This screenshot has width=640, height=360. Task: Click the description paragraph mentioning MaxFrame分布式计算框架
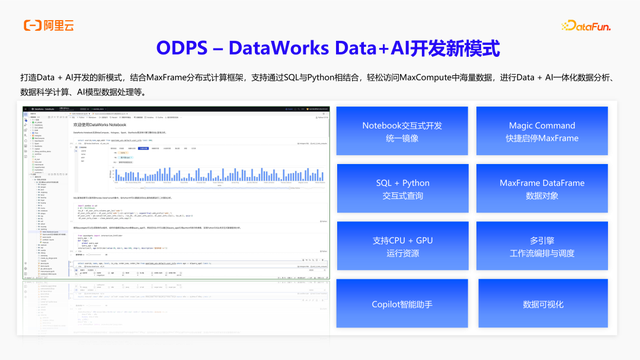pos(318,84)
